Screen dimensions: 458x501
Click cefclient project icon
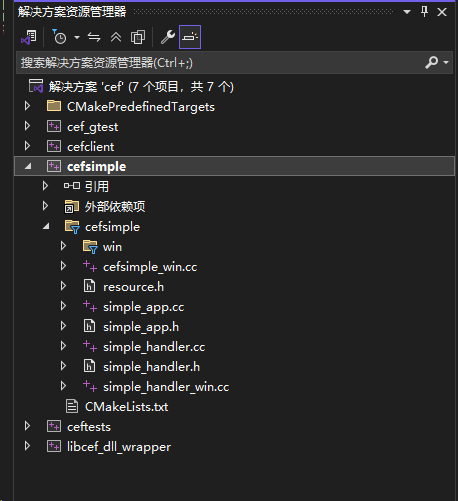click(x=54, y=146)
